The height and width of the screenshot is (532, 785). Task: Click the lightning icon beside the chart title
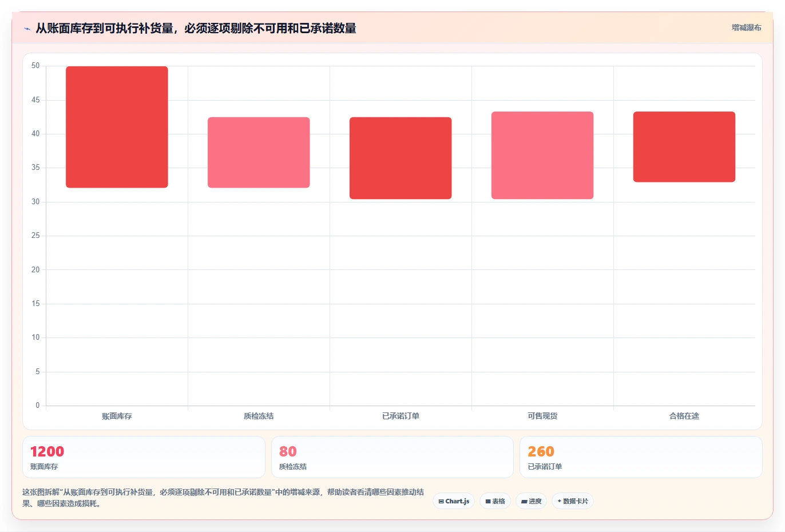coord(27,29)
